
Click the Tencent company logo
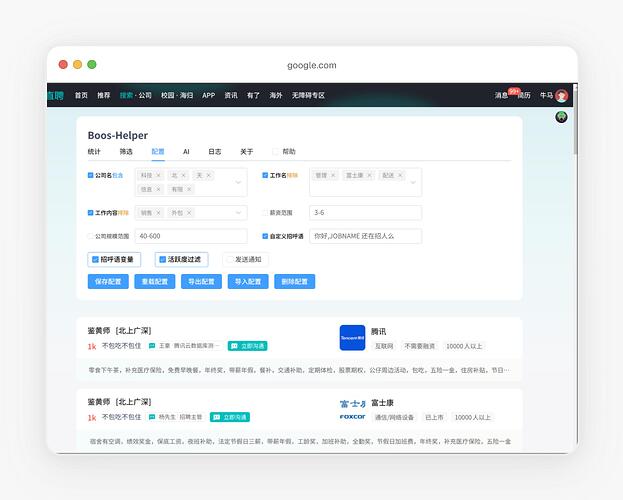(x=352, y=338)
